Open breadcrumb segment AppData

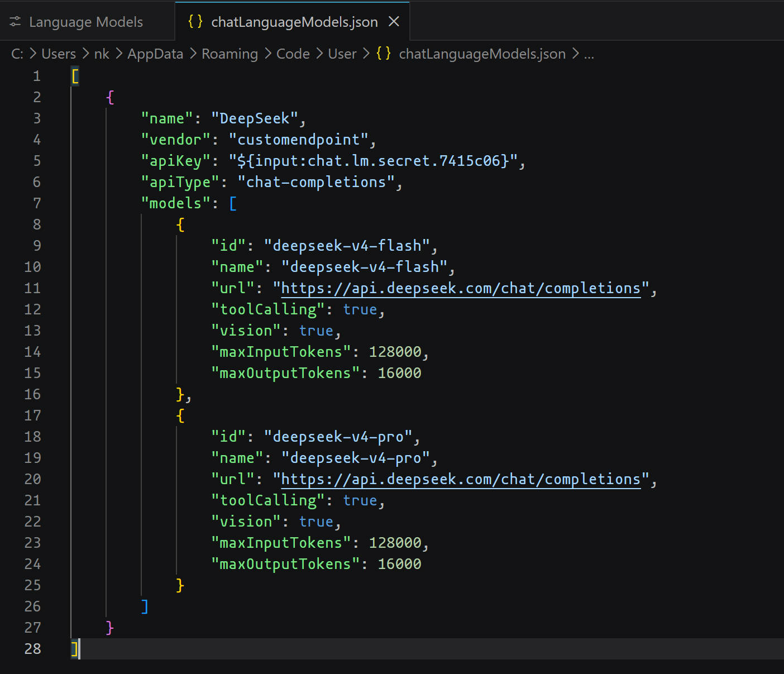point(155,54)
